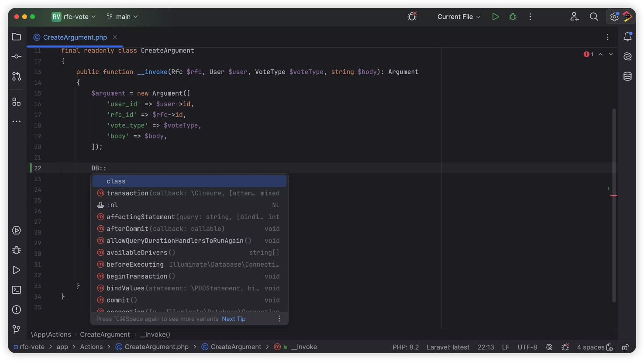
Task: Open the Structure tool window
Action: pyautogui.click(x=17, y=102)
